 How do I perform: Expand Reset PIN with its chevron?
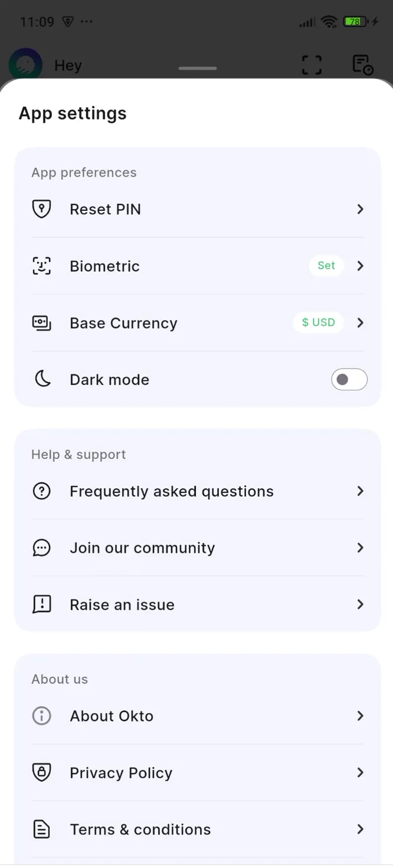[x=360, y=209]
